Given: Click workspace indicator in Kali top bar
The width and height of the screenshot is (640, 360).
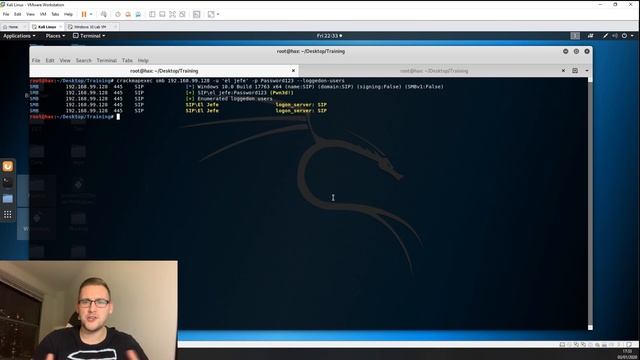Looking at the screenshot, I should (575, 36).
